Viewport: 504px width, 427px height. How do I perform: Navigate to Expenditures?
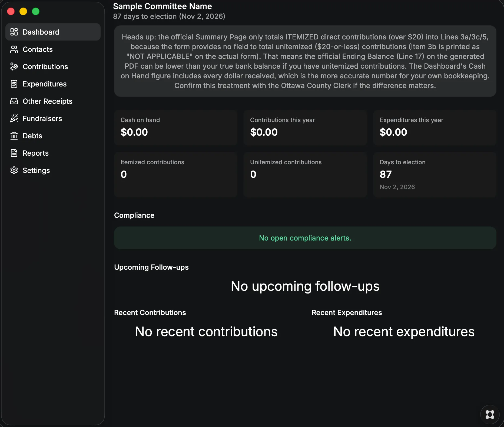click(53, 84)
